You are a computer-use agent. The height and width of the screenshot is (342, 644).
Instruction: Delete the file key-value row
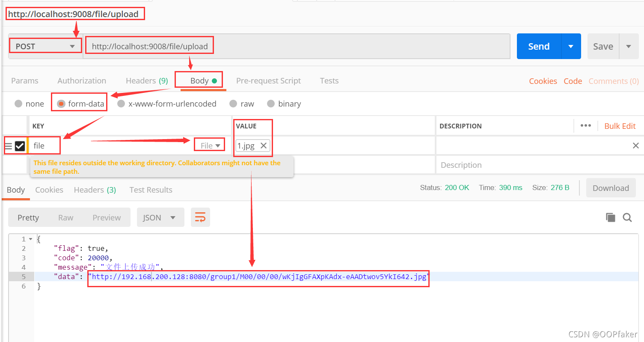[x=636, y=145]
